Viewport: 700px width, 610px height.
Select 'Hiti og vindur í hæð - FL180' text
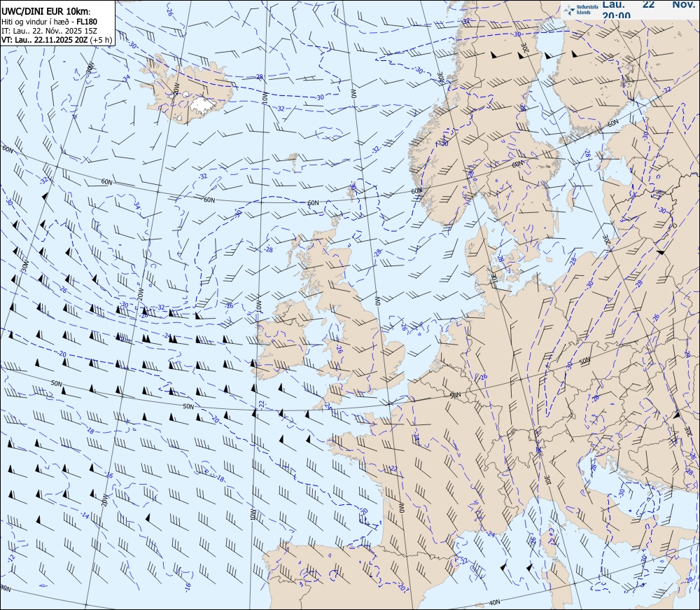49,22
